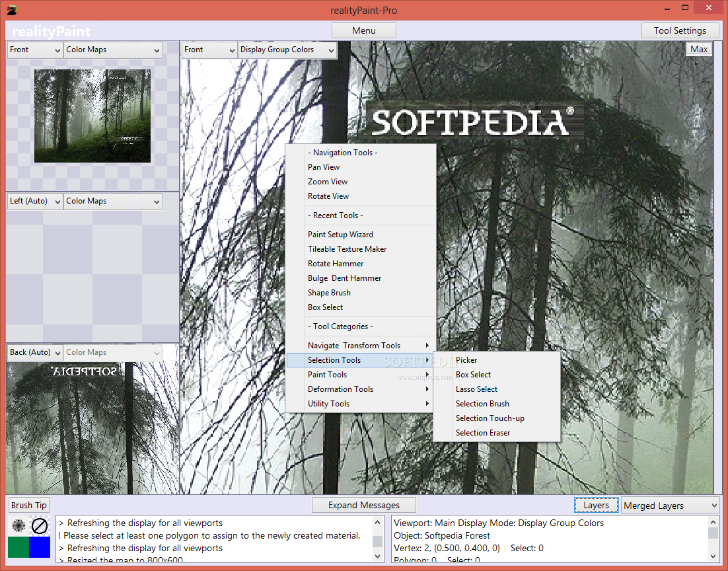
Task: Choose Zoom View from context menu
Action: click(x=360, y=182)
